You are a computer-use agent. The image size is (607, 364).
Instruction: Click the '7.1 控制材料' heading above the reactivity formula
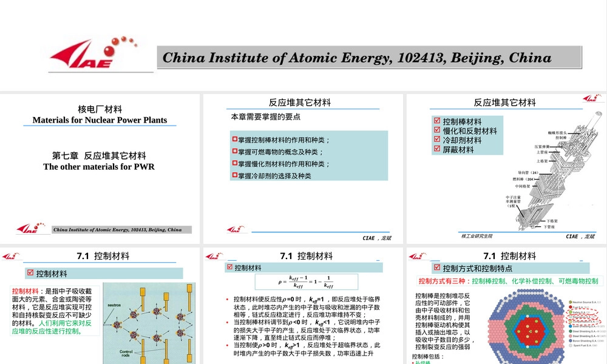pos(306,256)
